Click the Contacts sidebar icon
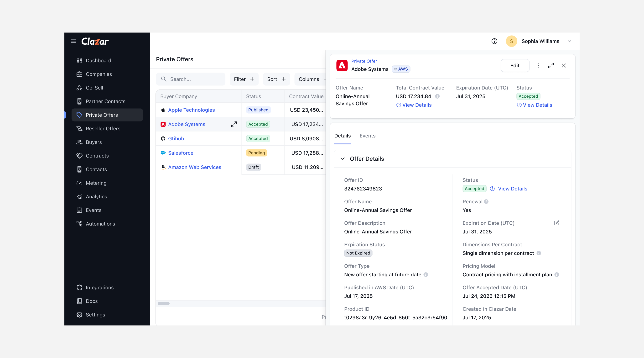 click(x=79, y=169)
